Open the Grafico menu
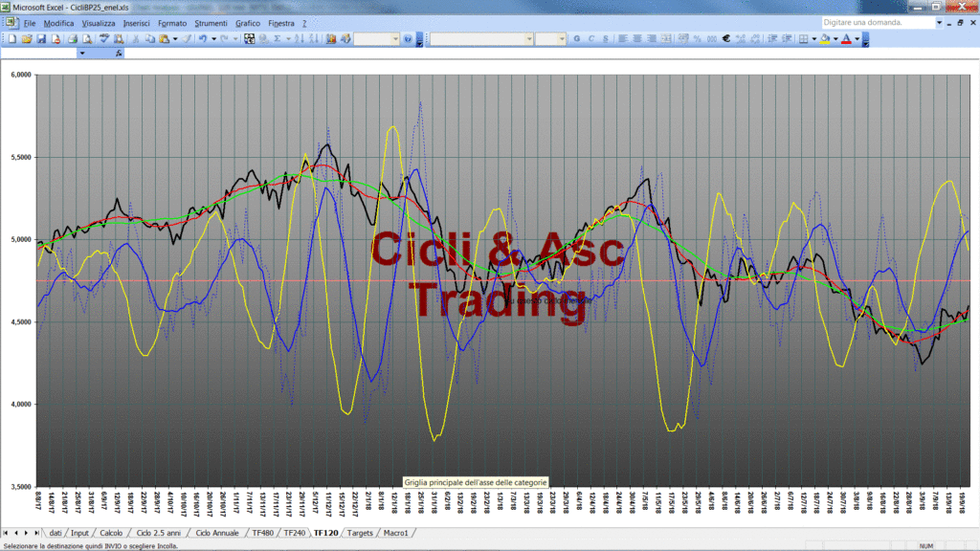This screenshot has height=551, width=980. click(x=248, y=23)
